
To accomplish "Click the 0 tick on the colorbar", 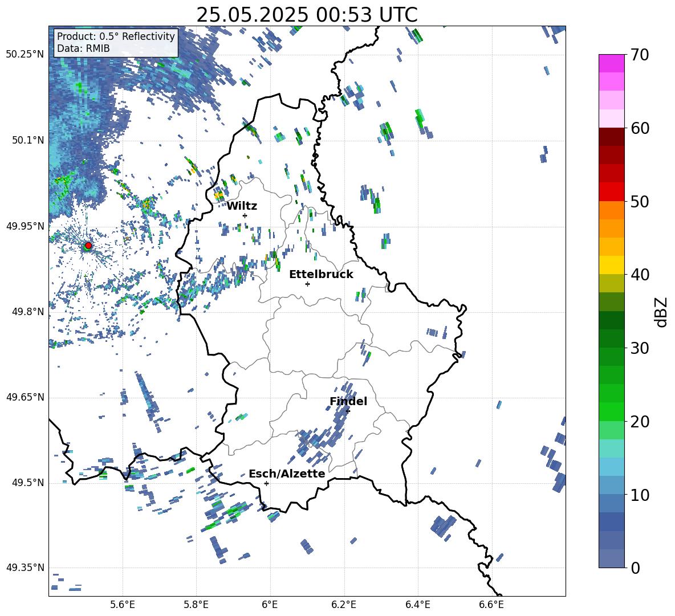I will point(635,568).
